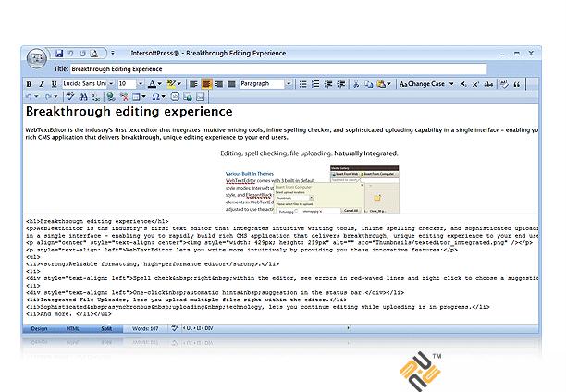Apply the font color A button
The height and width of the screenshot is (392, 566).
[x=152, y=84]
